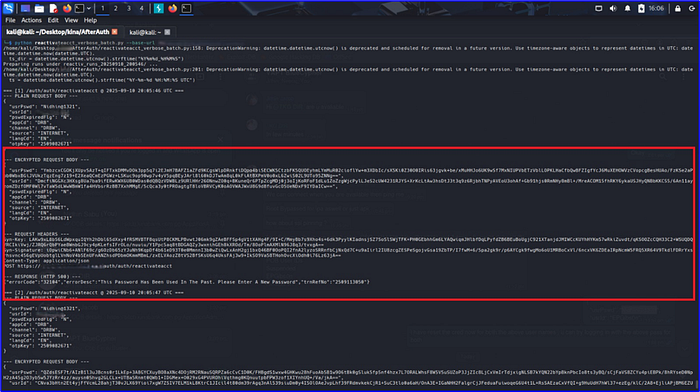
Task: Focus the active terminal window taskbar button
Action: (187, 8)
